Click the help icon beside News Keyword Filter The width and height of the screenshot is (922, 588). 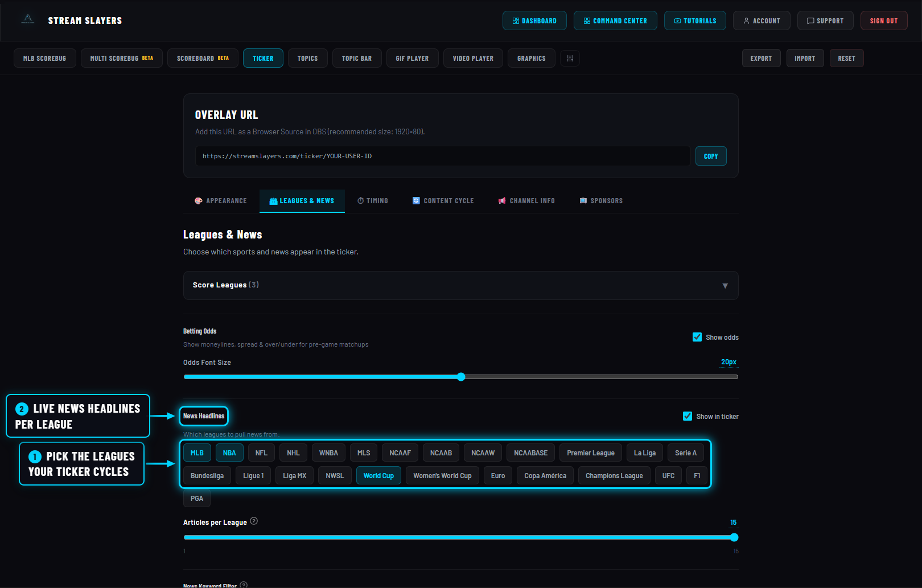244,585
